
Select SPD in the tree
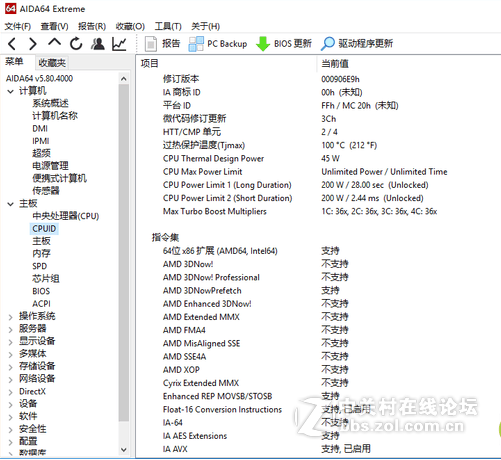coord(40,266)
